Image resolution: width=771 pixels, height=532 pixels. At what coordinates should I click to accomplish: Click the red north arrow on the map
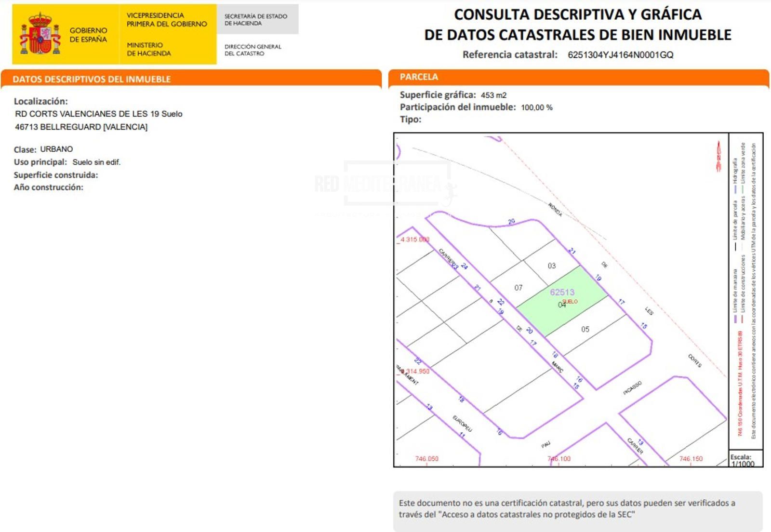(718, 156)
